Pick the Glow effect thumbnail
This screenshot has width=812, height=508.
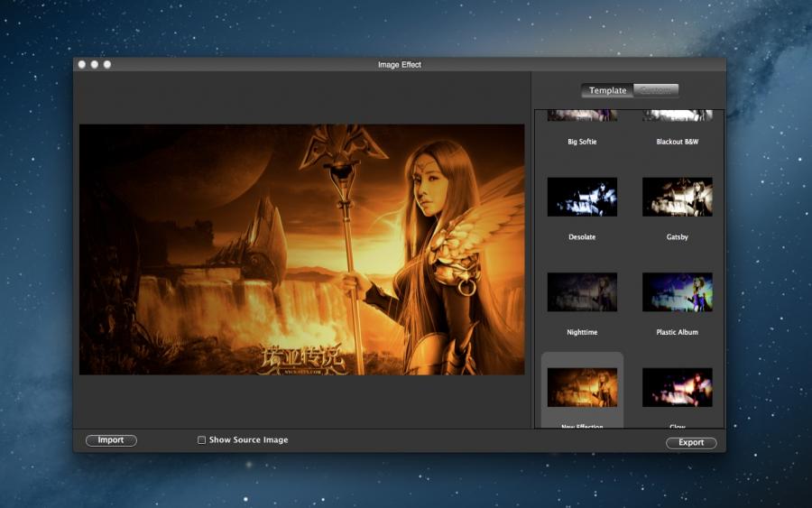pyautogui.click(x=678, y=387)
